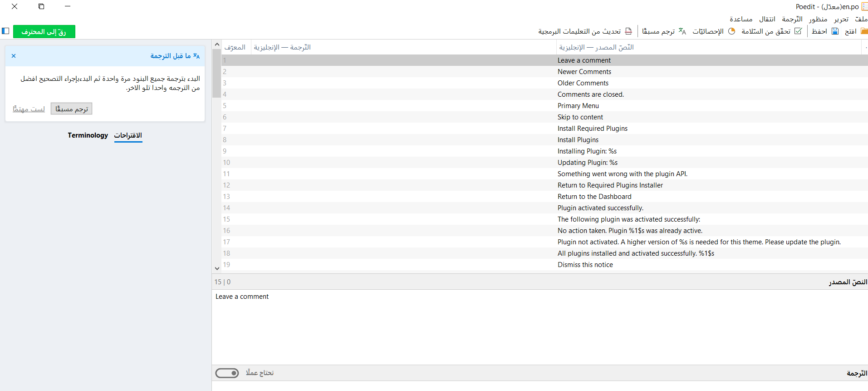The width and height of the screenshot is (868, 391).
Task: Run validation via تحقّق من السّلامة
Action: tap(772, 31)
